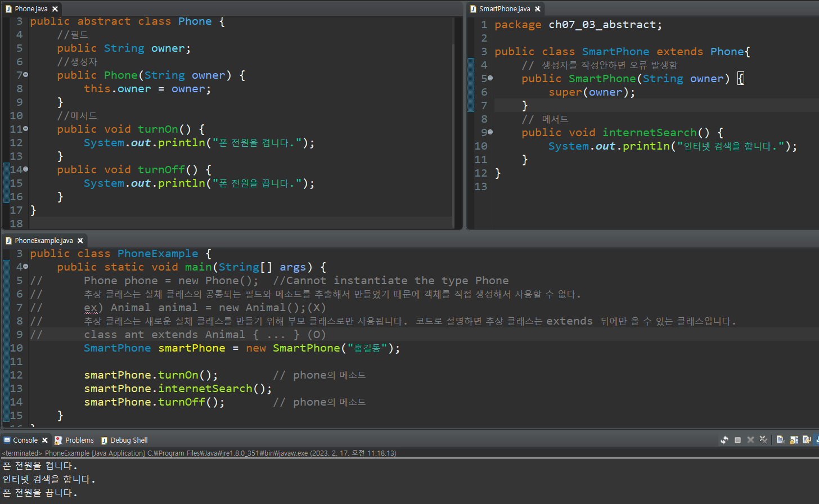Click 'package ch07_03_abstract;' line
The width and height of the screenshot is (819, 504).
click(x=578, y=25)
